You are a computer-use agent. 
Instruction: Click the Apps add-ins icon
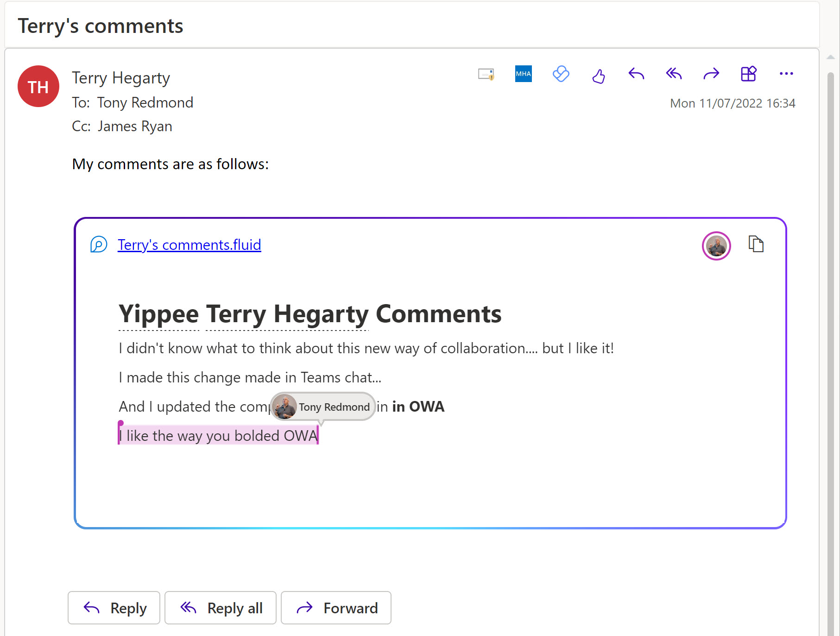(x=748, y=74)
